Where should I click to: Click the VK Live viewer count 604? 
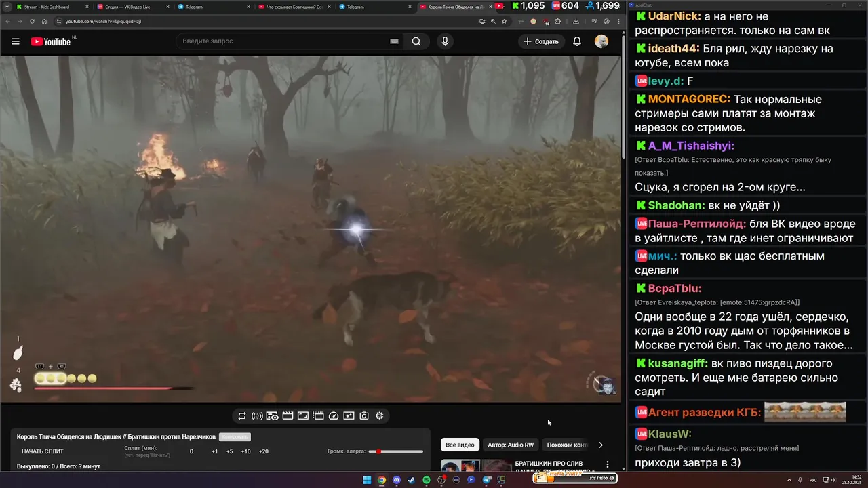[x=565, y=6]
